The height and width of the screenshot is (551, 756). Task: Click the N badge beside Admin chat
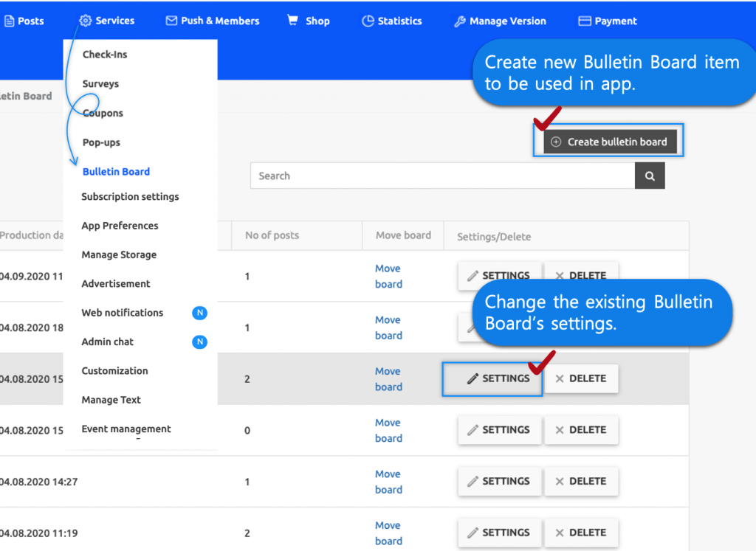click(x=199, y=342)
